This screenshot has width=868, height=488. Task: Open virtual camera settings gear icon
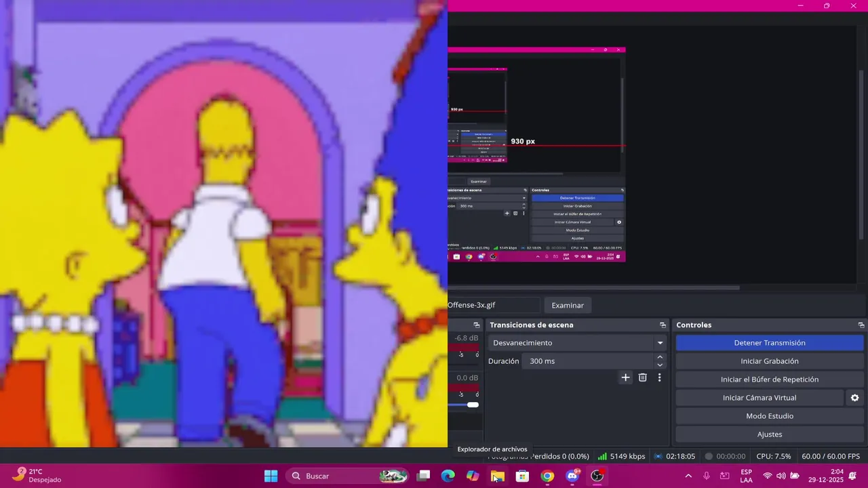tap(854, 398)
